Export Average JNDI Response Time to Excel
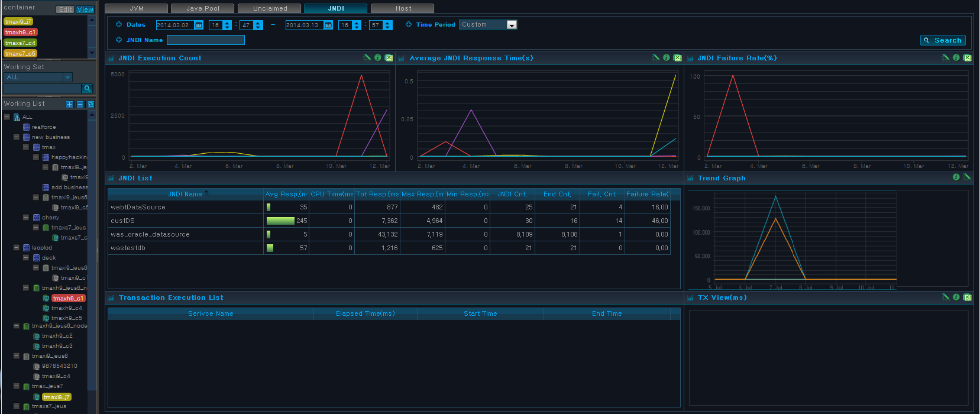The width and height of the screenshot is (980, 414). 677,57
